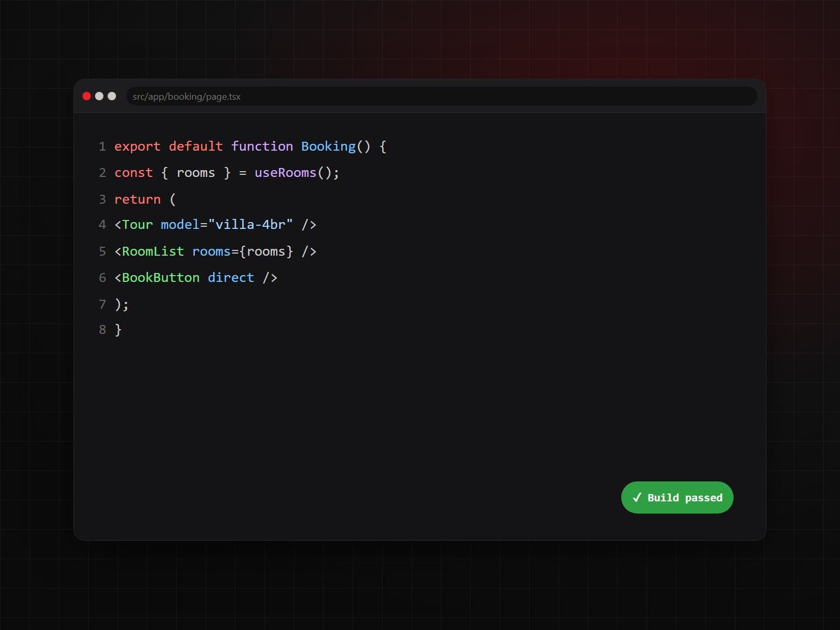Viewport: 840px width, 630px height.
Task: Click the 'function' keyword
Action: pos(262,146)
